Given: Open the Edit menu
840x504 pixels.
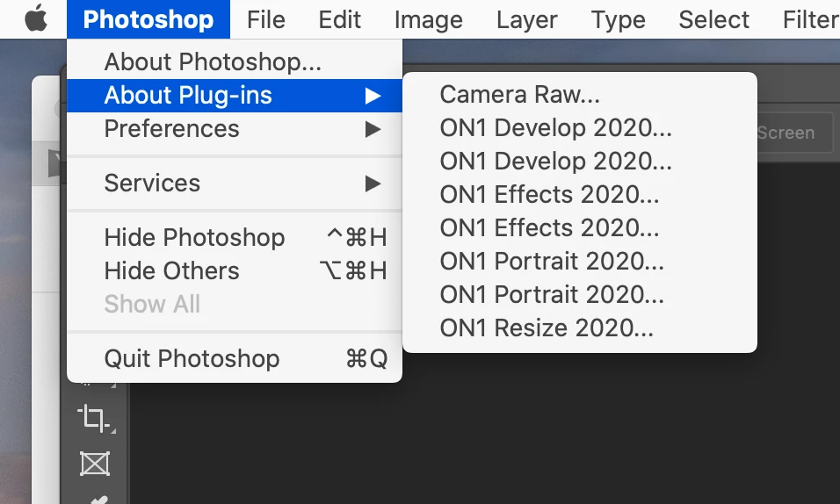Looking at the screenshot, I should (x=340, y=19).
